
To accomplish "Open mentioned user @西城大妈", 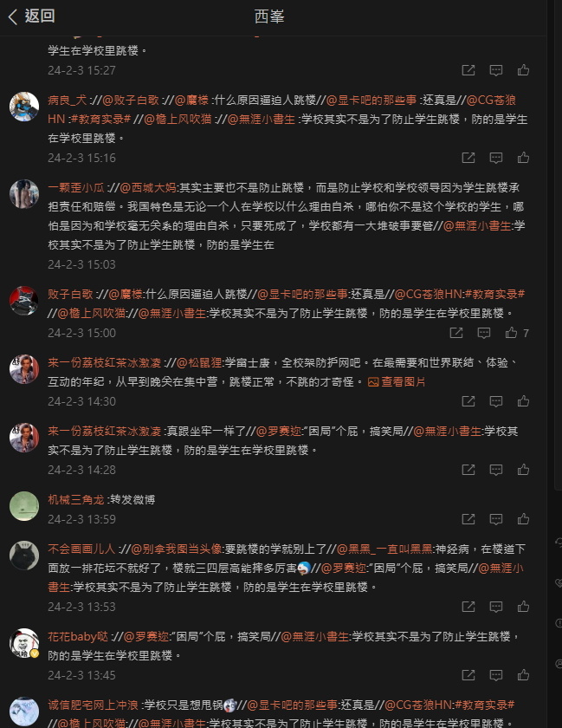I will 147,188.
